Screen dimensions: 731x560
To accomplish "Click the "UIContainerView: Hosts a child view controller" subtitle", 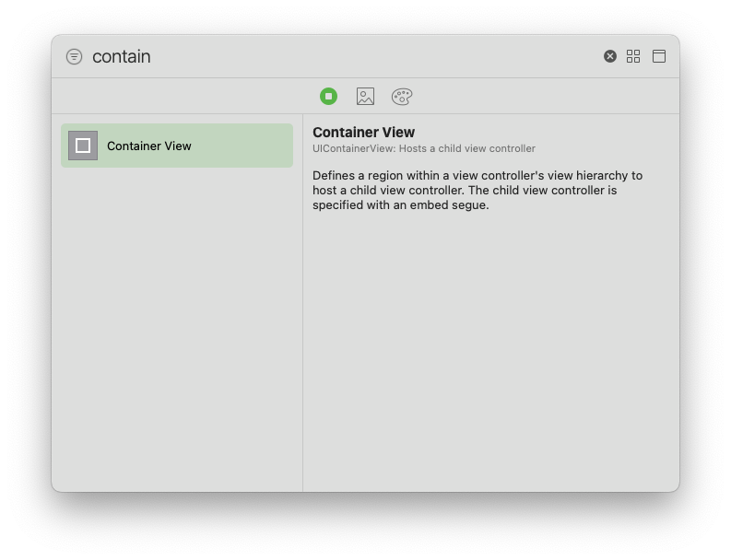I will coord(424,148).
